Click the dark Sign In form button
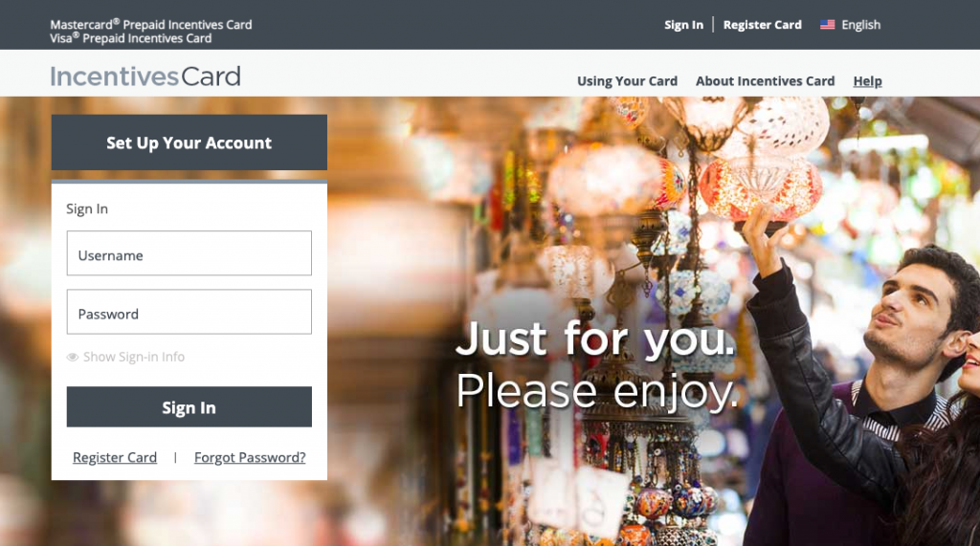 click(189, 406)
